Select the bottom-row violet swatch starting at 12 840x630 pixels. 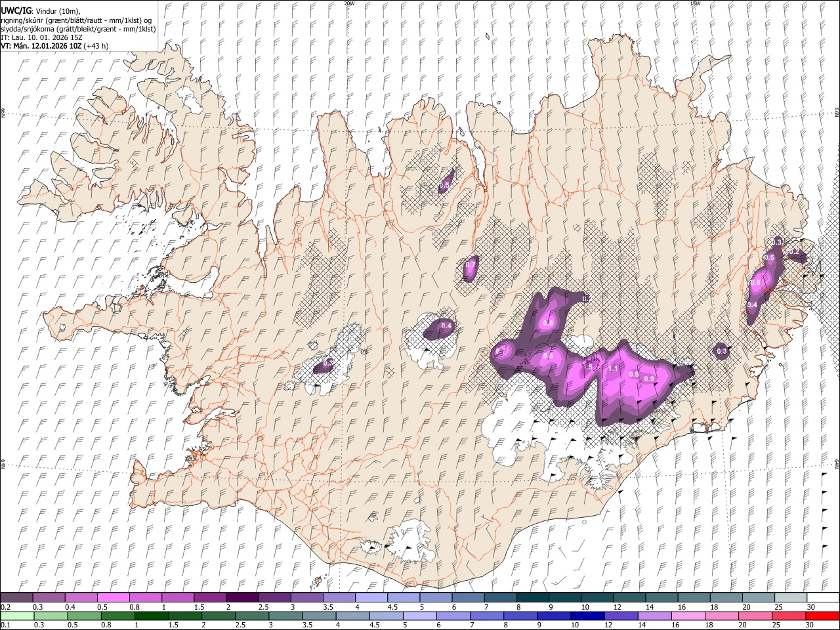621,616
